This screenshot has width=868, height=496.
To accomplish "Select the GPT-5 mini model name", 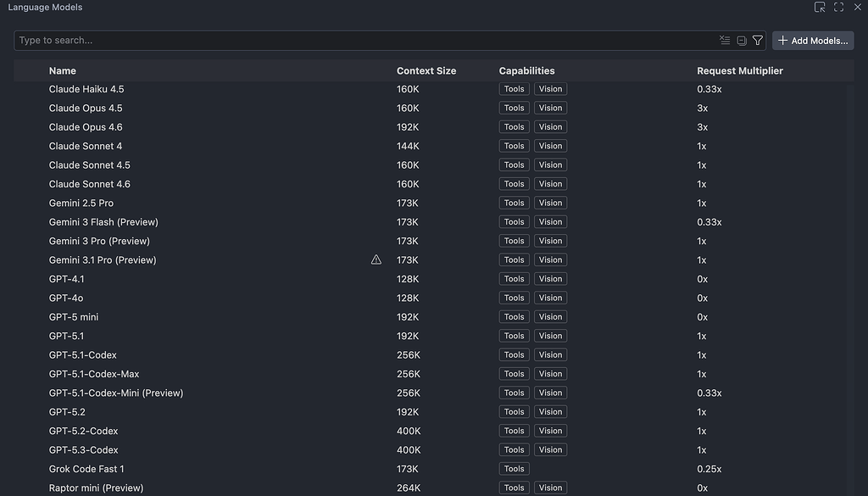I will click(x=74, y=316).
